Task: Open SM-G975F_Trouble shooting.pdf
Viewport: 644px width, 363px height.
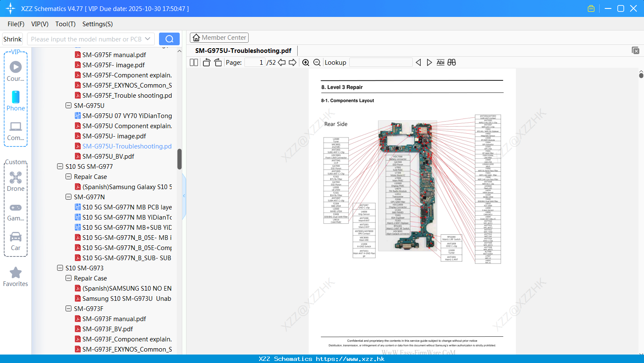Action: pyautogui.click(x=123, y=95)
